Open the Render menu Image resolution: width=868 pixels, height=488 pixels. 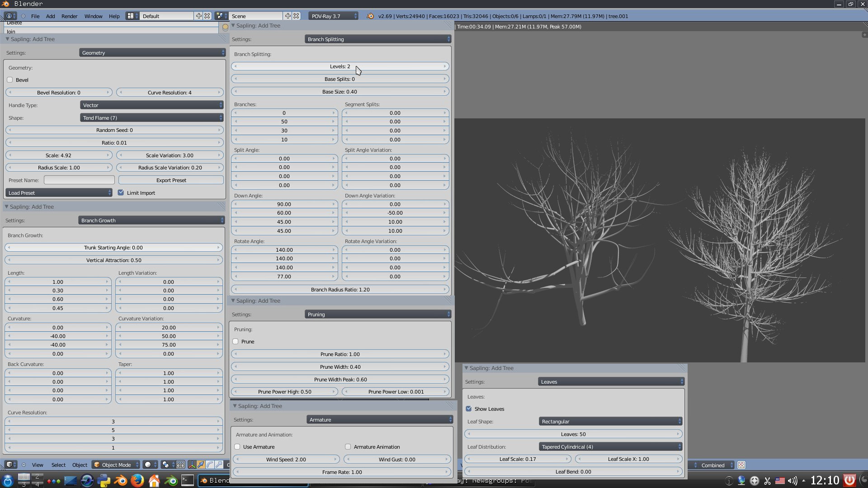[69, 16]
